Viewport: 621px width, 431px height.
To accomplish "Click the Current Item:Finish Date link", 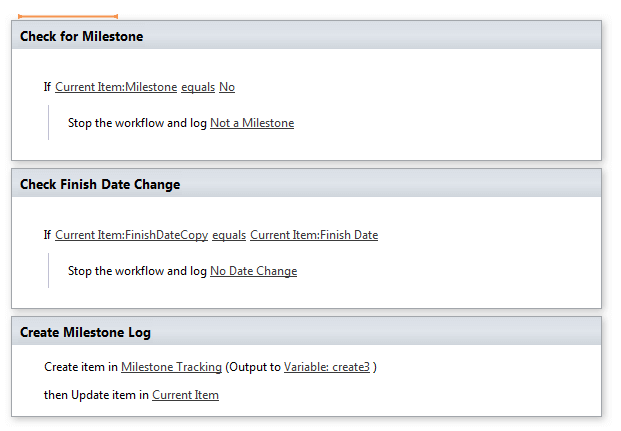I will click(314, 235).
